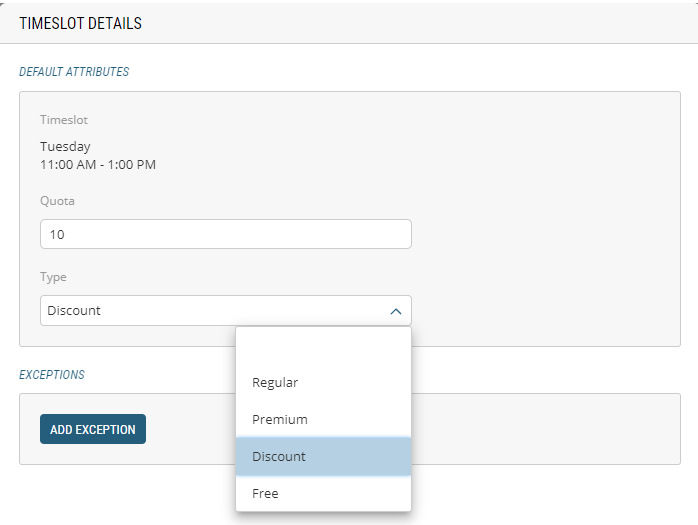Click the Default Attributes section heading
698x525 pixels.
tap(74, 72)
